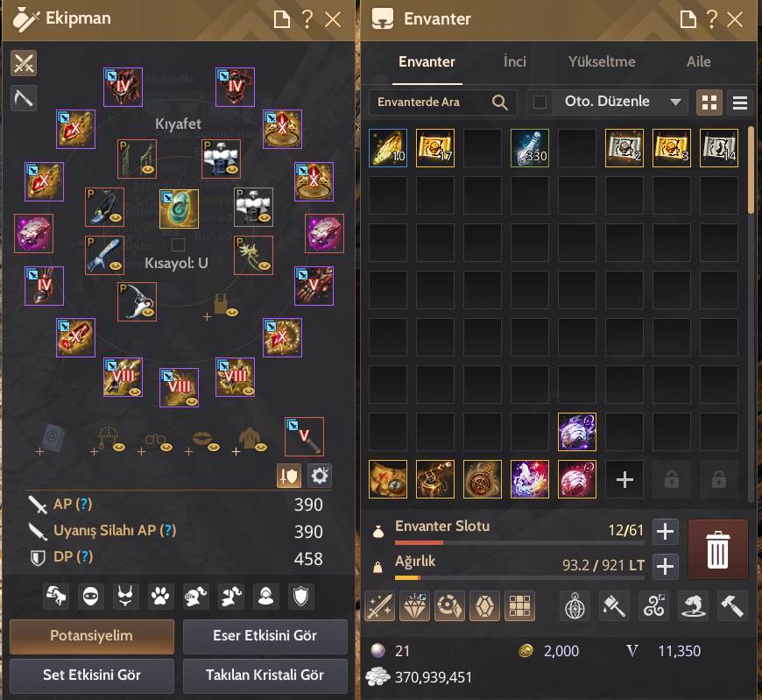Open the Yükseltme tab
762x700 pixels.
pos(602,61)
